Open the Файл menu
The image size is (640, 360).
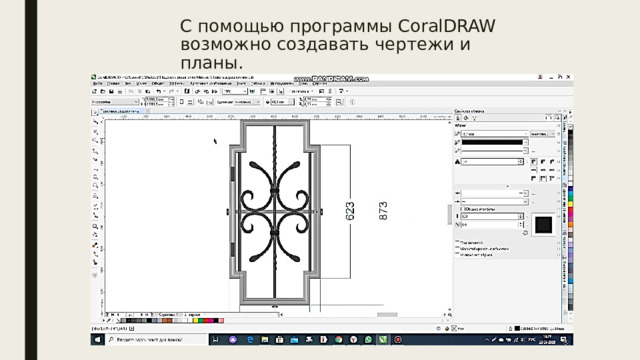97,83
